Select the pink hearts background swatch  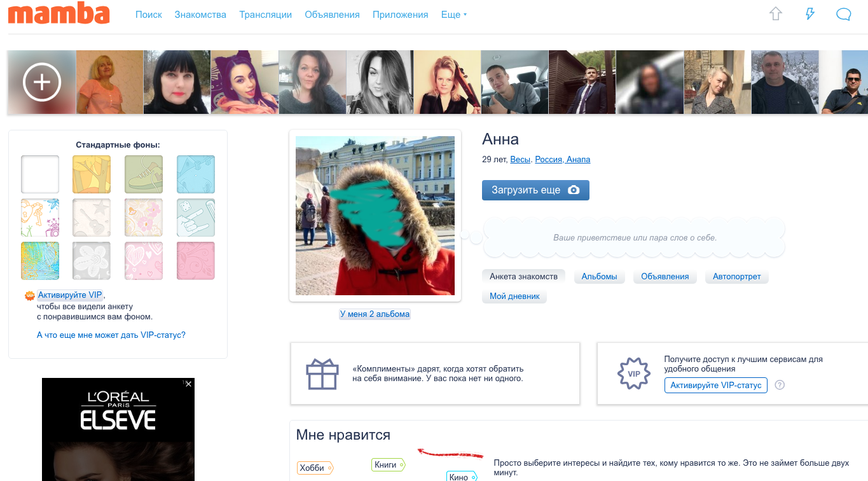click(x=144, y=261)
